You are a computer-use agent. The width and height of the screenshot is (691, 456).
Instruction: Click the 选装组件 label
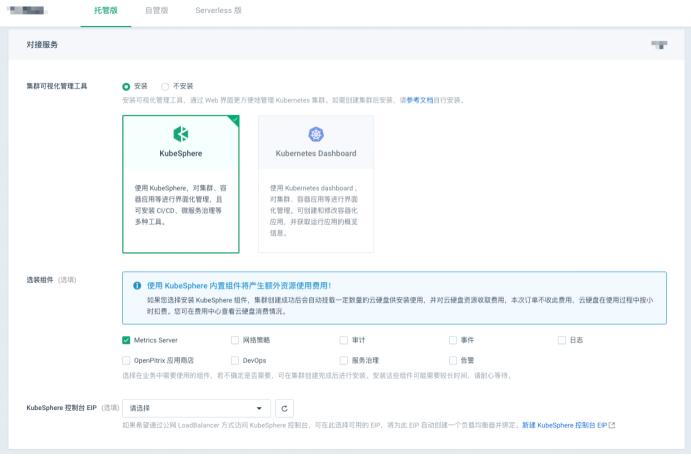[x=40, y=280]
